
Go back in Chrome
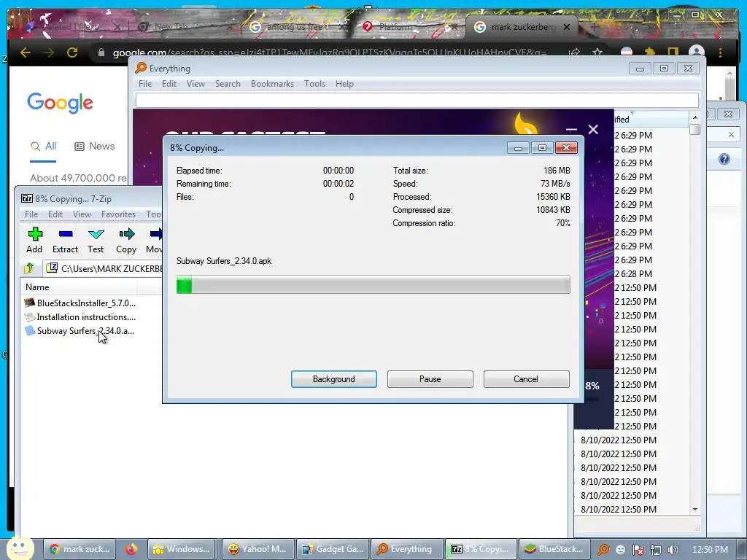(26, 52)
